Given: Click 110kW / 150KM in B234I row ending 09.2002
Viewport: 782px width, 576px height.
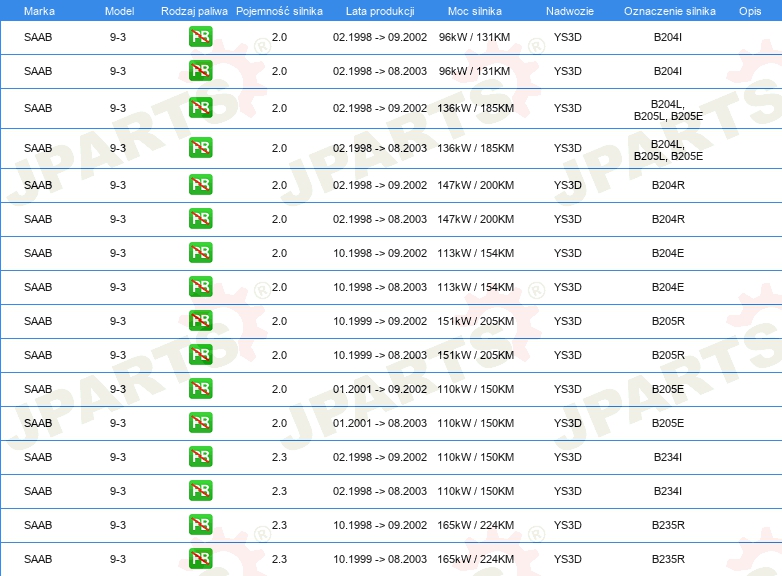Looking at the screenshot, I should point(475,457).
